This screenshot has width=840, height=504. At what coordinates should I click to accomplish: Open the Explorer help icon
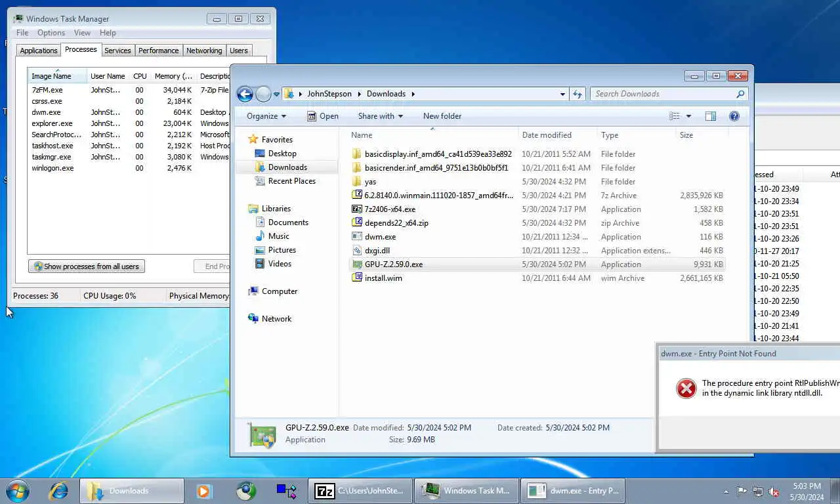pos(734,116)
